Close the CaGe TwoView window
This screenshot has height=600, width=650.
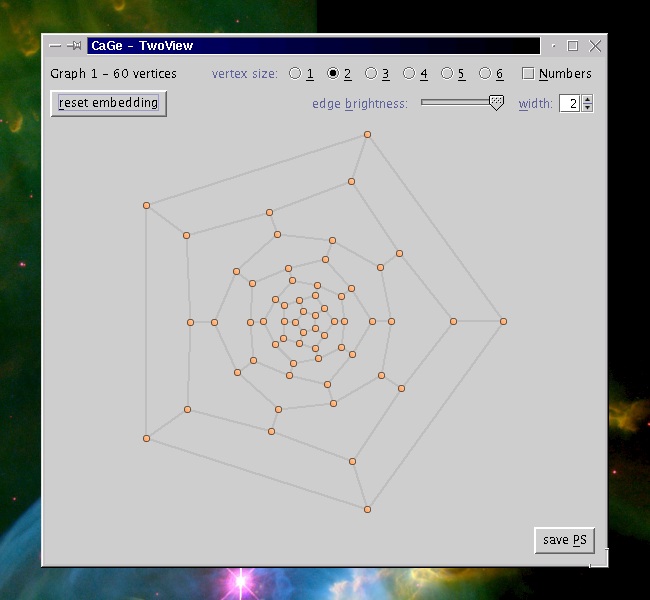point(595,46)
